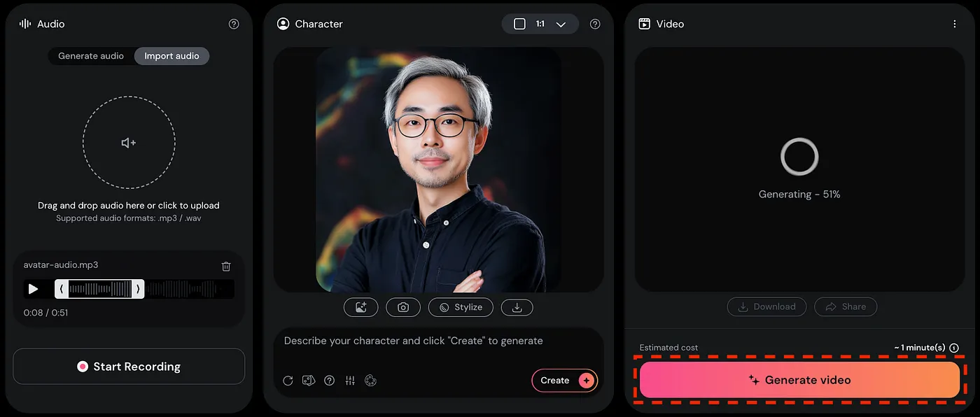Delete the avatar-audio.mp3 file with trash icon
The width and height of the screenshot is (980, 417).
226,266
